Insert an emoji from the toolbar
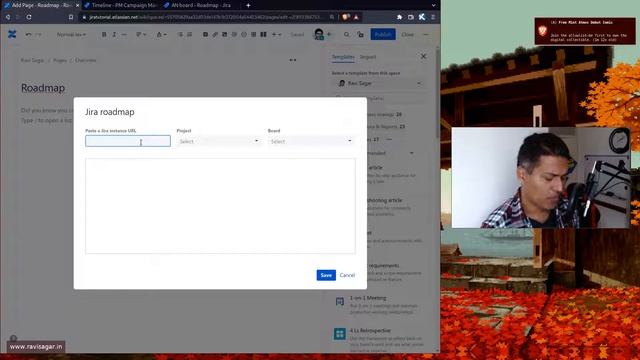The height and width of the screenshot is (360, 640). point(244,35)
